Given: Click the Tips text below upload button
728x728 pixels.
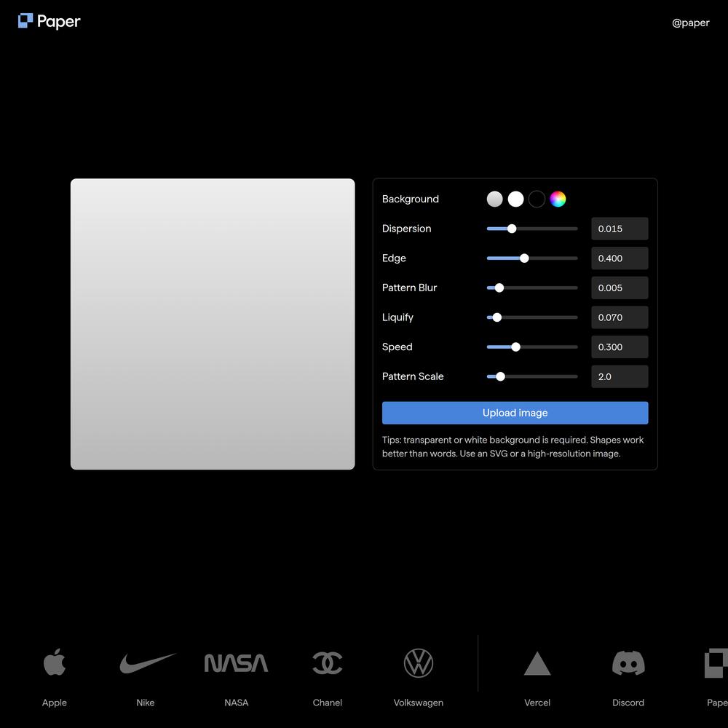Looking at the screenshot, I should coord(513,447).
